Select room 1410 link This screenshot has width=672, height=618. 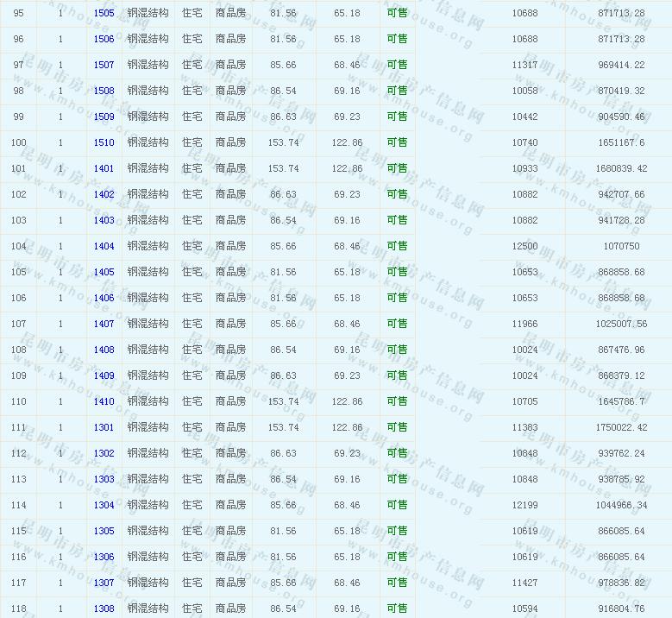click(x=104, y=401)
